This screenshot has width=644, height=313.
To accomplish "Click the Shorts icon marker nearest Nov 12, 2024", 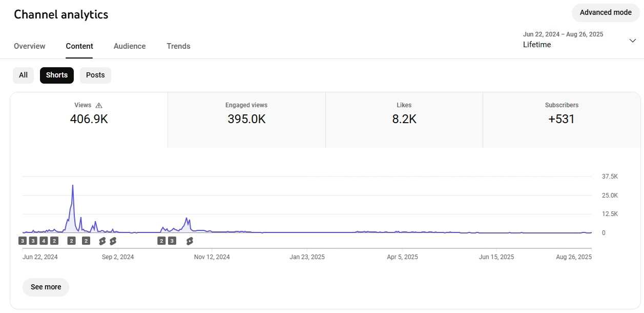I will [190, 241].
